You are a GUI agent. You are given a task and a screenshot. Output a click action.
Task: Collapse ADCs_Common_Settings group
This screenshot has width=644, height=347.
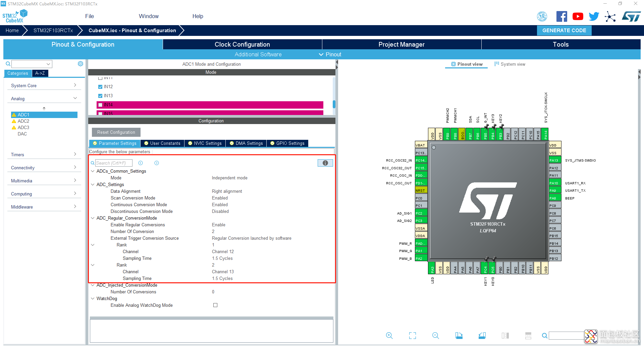click(x=93, y=171)
